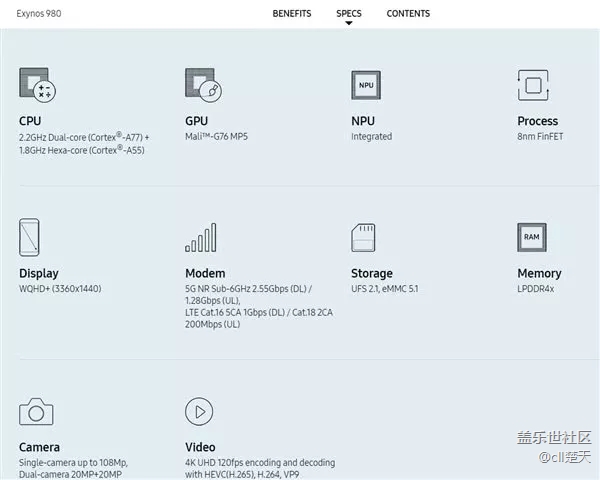The width and height of the screenshot is (600, 480).
Task: Click the Memory RAM icon
Action: click(533, 238)
